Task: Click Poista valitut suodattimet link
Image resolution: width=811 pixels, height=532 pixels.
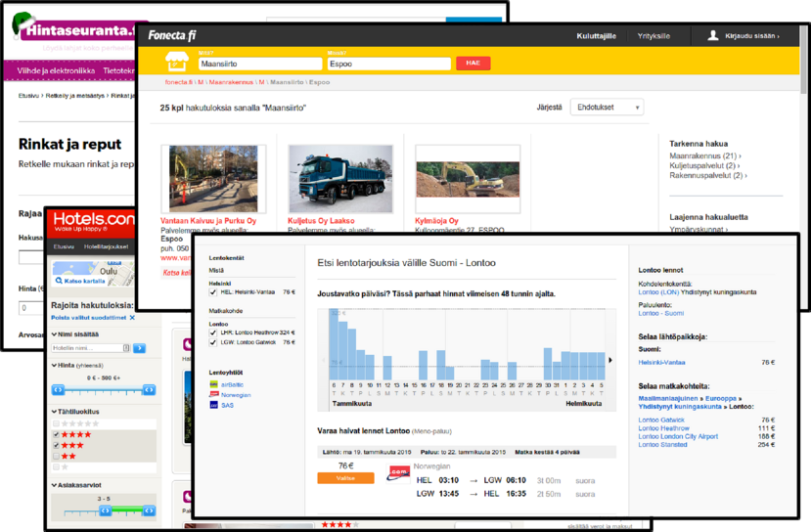Action: (88, 318)
